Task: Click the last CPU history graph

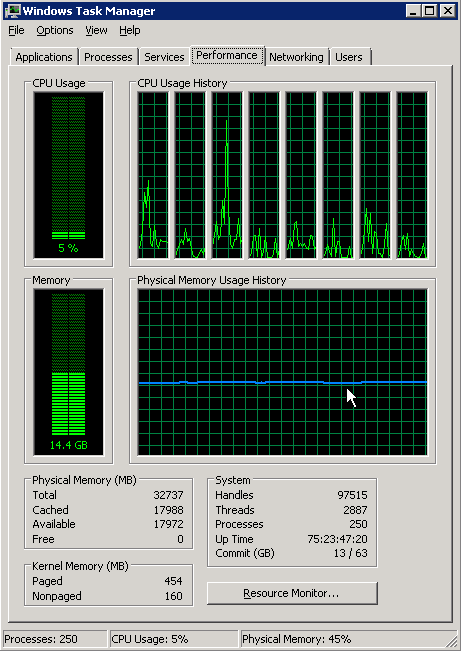Action: (412, 175)
